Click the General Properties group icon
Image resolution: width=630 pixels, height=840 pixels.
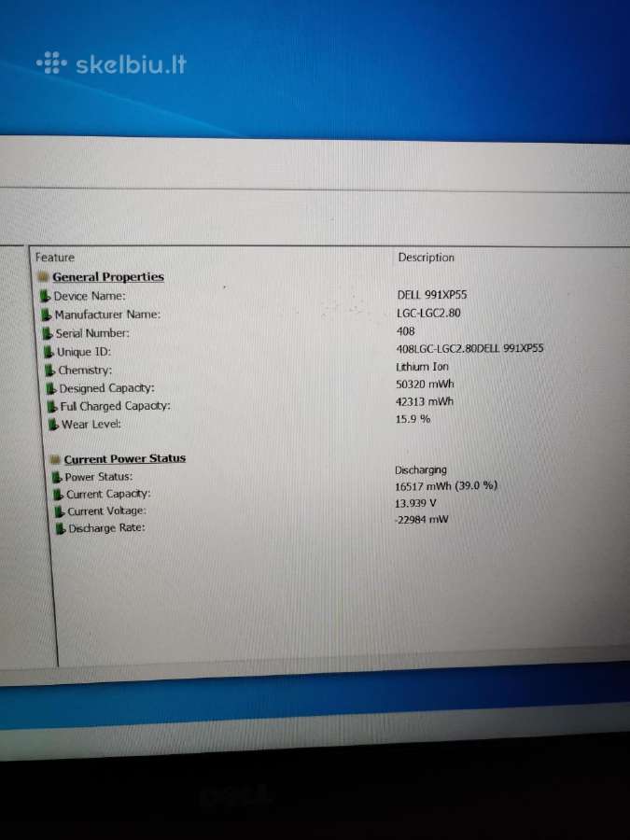[43, 277]
